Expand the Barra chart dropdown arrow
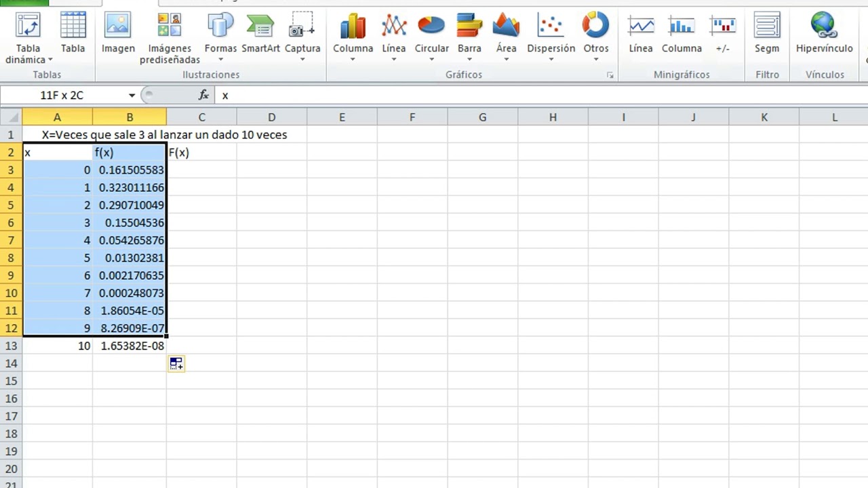Image resolution: width=868 pixels, height=488 pixels. click(x=469, y=60)
